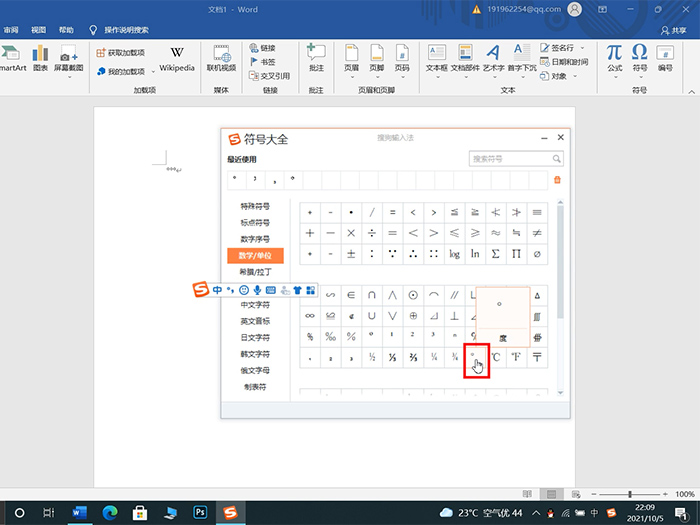Screen dimensions: 700x525
Task: Open the 符号 symbol dropdown in ribbon
Action: tap(640, 78)
